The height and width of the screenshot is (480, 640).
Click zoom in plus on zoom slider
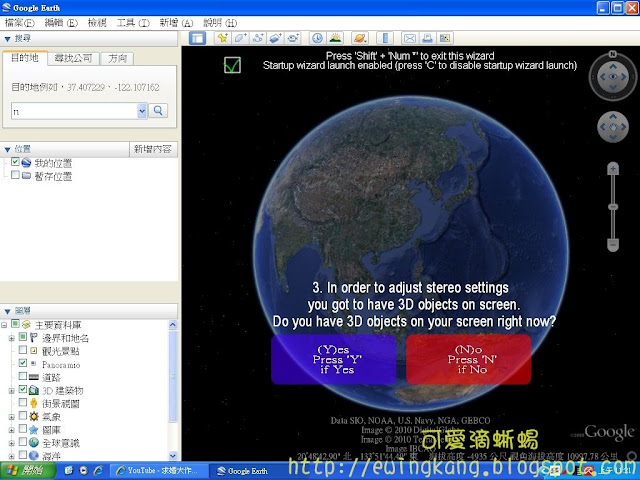point(613,168)
